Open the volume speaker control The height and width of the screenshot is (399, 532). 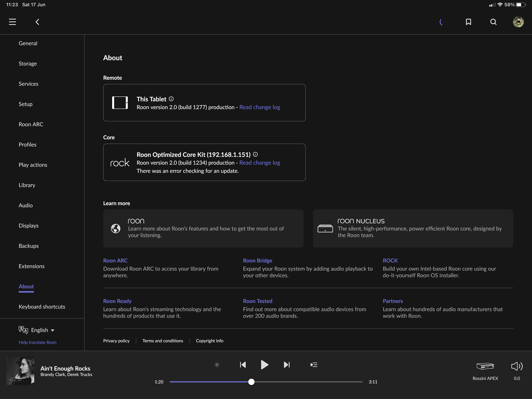tap(517, 366)
